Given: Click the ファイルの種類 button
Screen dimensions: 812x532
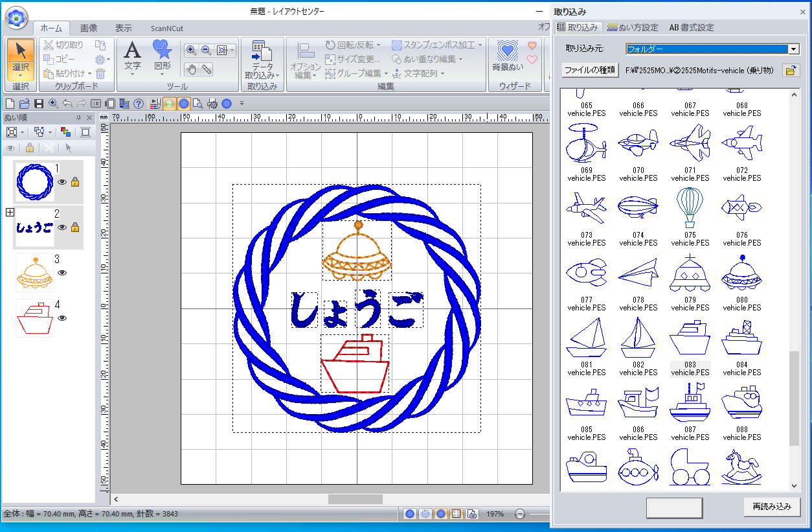Looking at the screenshot, I should point(590,70).
